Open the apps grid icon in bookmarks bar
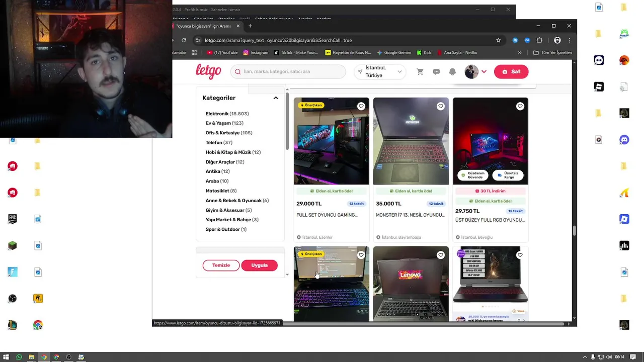This screenshot has width=644, height=362. click(194, 52)
